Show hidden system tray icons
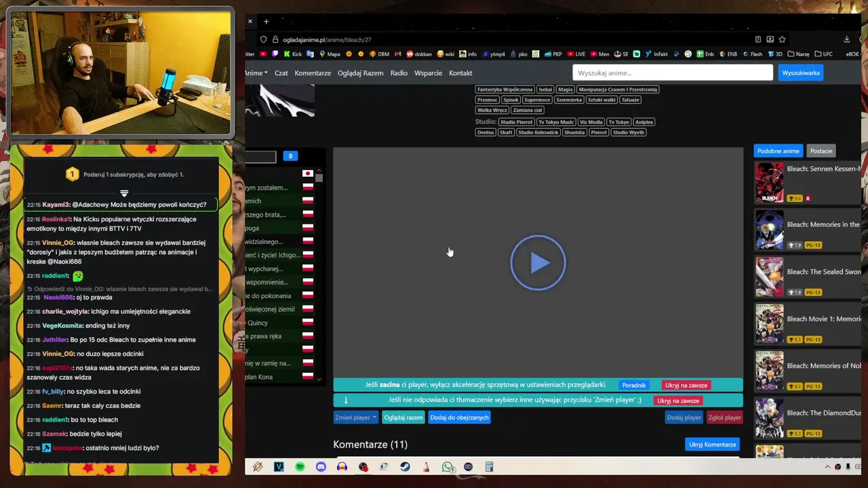This screenshot has width=868, height=488. point(827,467)
